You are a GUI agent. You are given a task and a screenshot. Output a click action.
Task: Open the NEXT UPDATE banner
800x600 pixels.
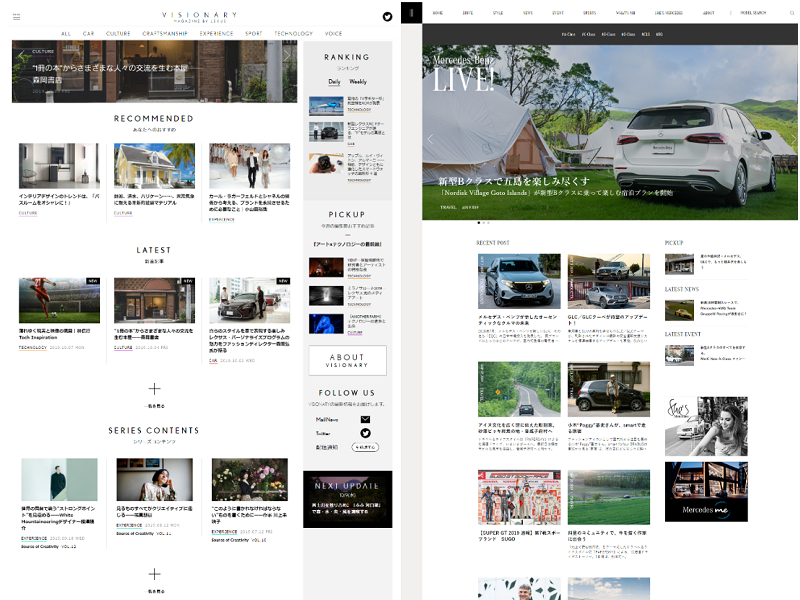(347, 499)
